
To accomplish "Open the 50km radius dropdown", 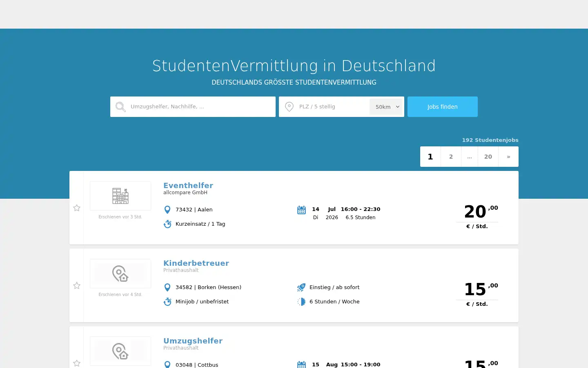I will [x=387, y=107].
